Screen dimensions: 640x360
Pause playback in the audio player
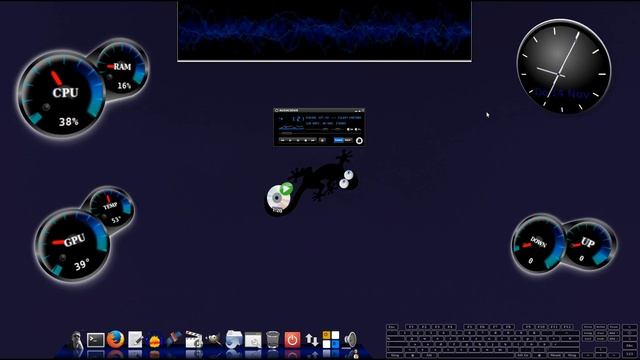click(298, 140)
